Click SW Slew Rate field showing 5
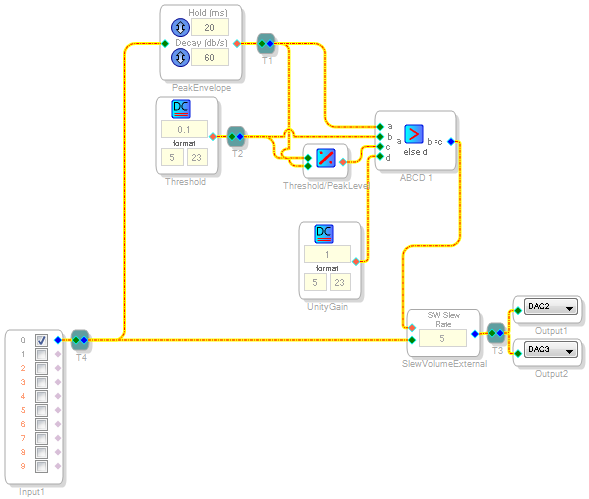This screenshot has height=499, width=589. (443, 338)
